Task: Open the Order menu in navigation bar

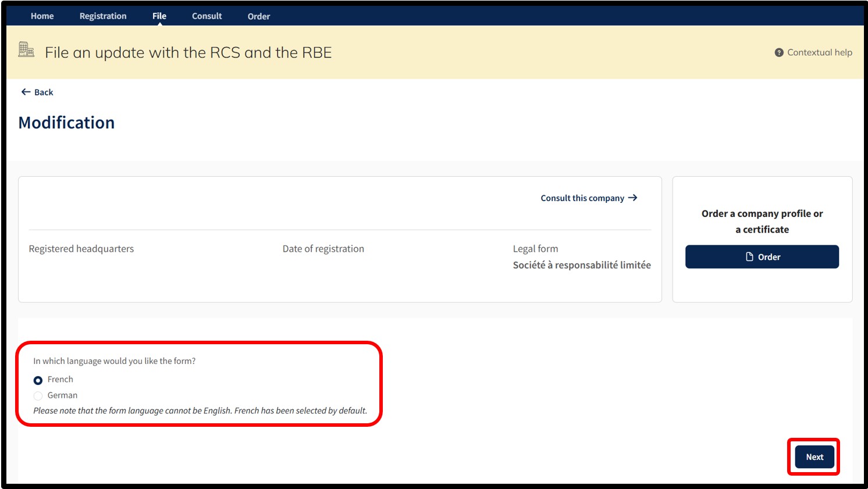Action: tap(259, 16)
